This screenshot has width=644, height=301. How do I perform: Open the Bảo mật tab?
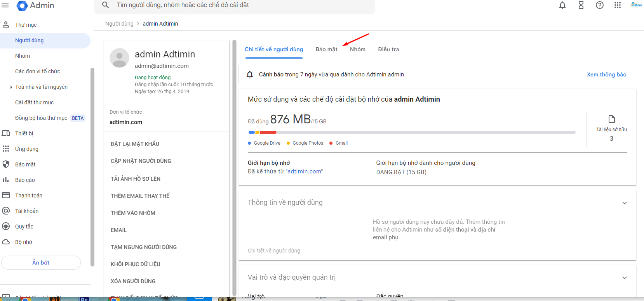pos(327,49)
